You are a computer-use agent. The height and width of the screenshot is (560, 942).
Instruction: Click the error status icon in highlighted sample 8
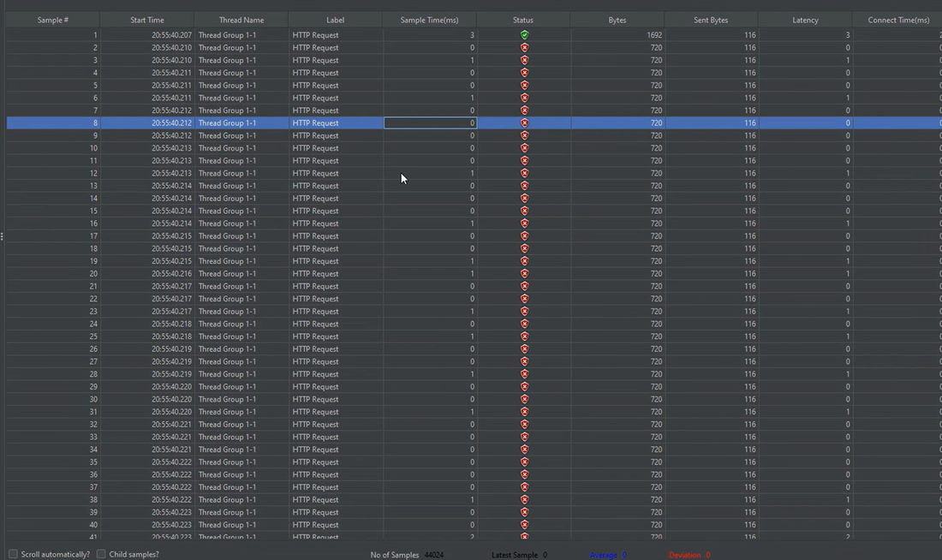tap(524, 122)
